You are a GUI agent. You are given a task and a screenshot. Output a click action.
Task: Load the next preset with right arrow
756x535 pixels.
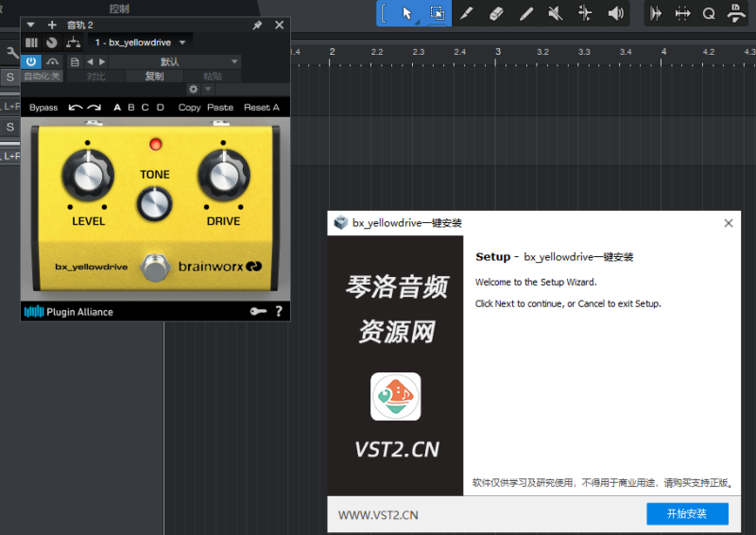pyautogui.click(x=102, y=61)
